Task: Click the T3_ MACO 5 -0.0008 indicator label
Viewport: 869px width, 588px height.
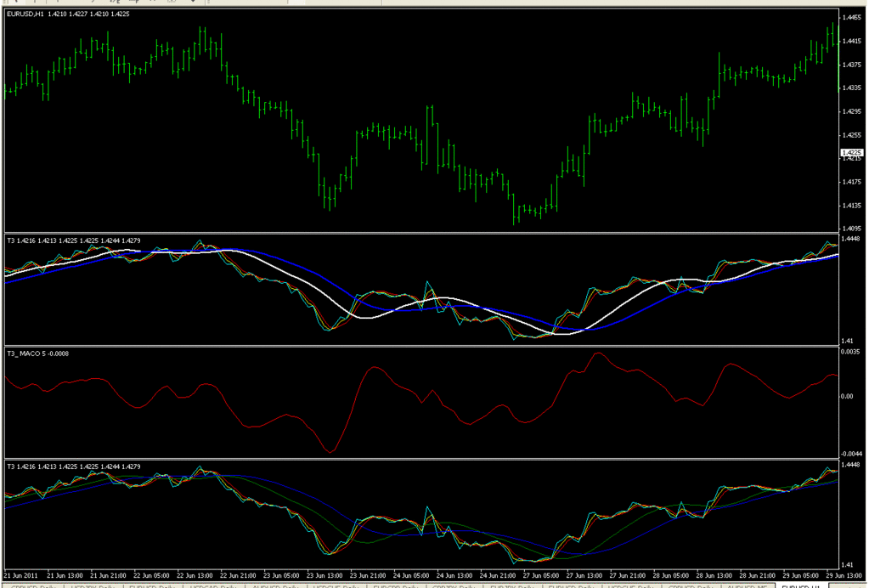Action: coord(37,353)
